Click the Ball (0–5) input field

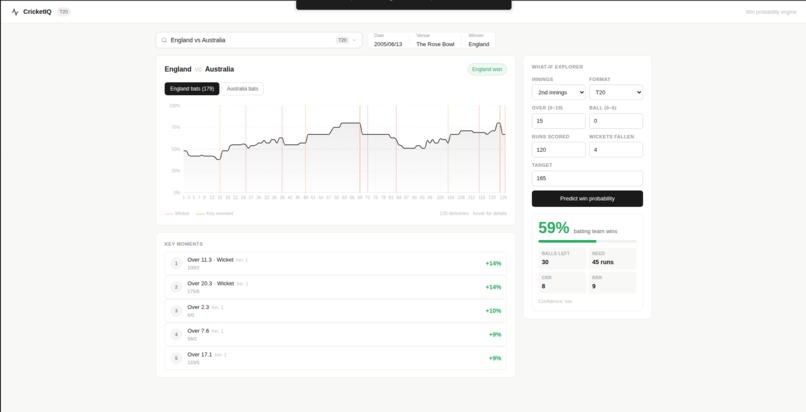(x=616, y=121)
